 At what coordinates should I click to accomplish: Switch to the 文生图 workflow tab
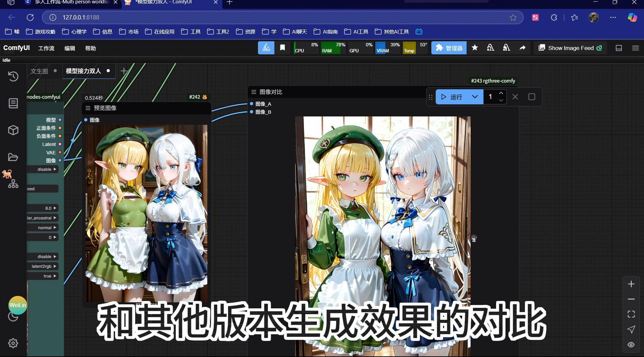[39, 71]
